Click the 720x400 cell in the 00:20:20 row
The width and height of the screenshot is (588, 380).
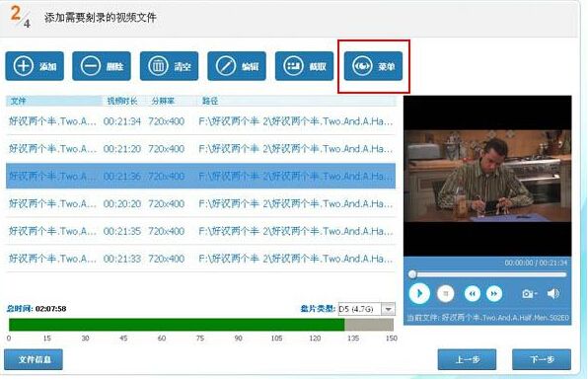pos(166,203)
